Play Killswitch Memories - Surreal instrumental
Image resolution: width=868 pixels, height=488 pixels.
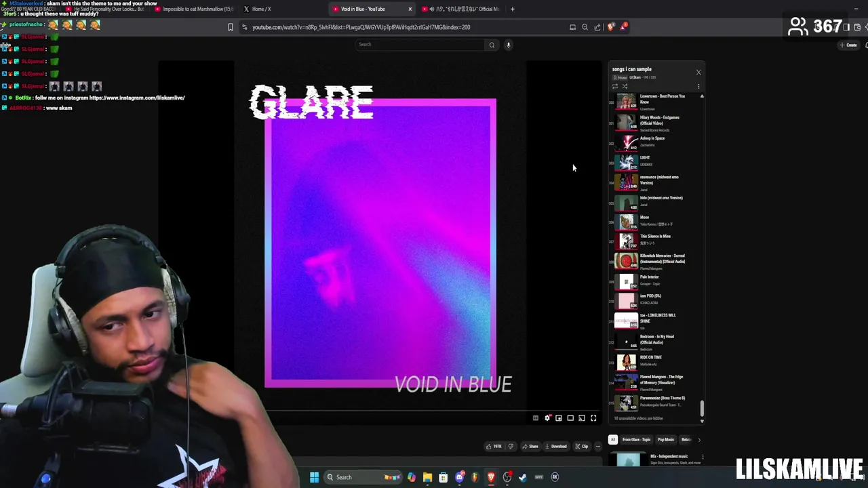(654, 261)
